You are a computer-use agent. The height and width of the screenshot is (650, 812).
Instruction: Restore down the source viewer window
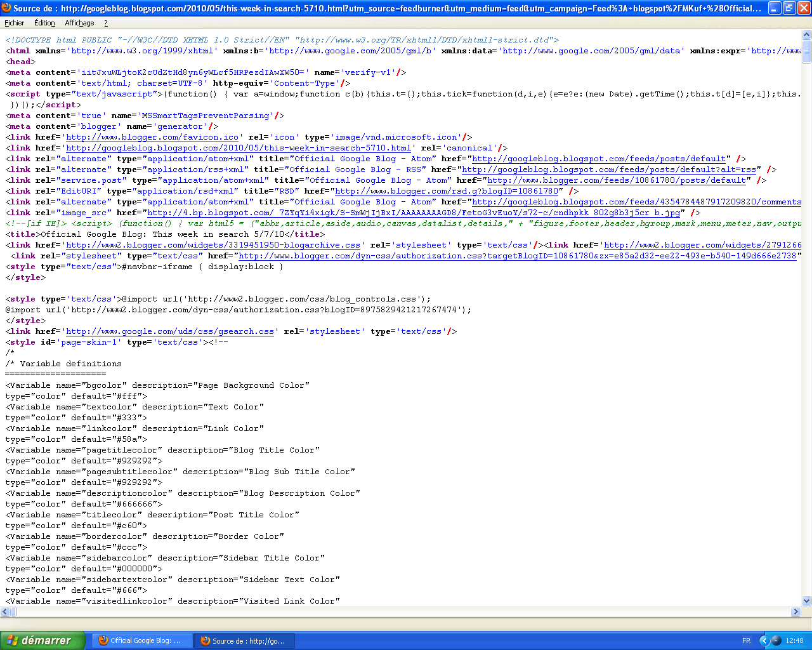click(x=789, y=8)
